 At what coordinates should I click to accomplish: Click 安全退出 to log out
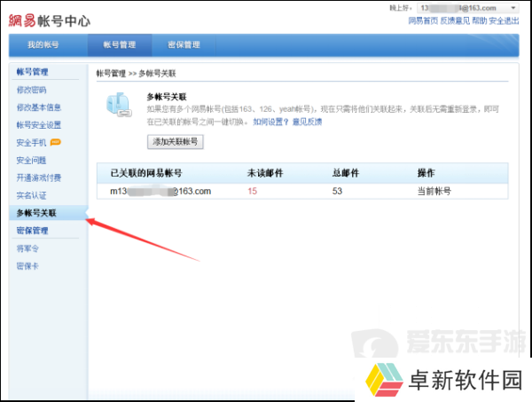coord(504,20)
